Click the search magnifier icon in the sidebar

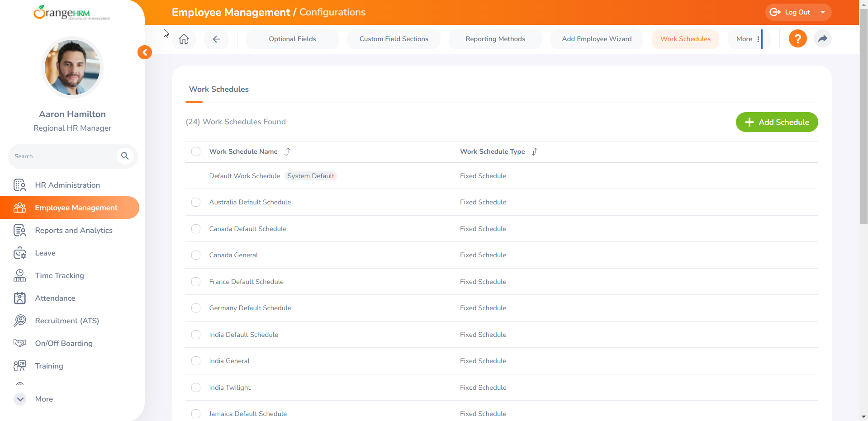pos(125,156)
